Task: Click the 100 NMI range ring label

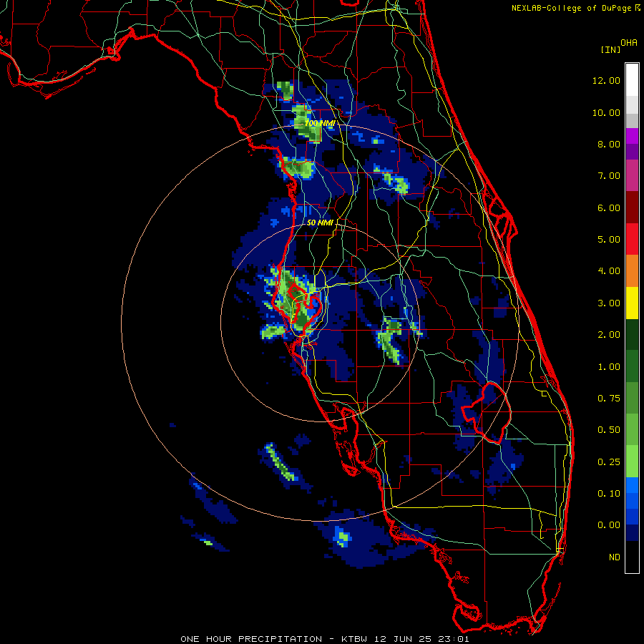Action: coord(320,123)
